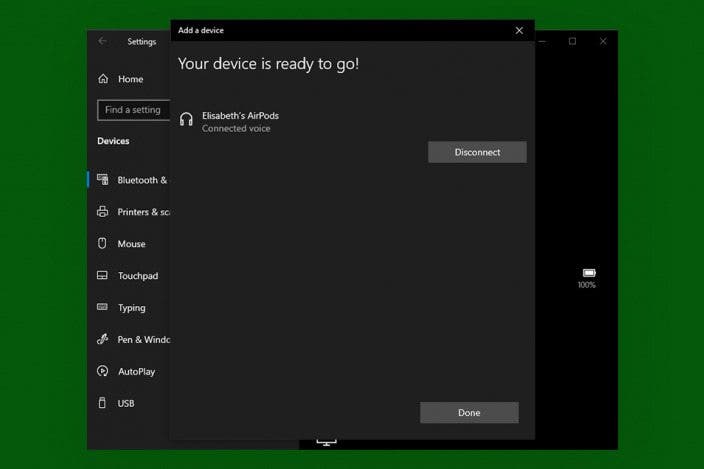Click the monitor icon below the dialog
Image resolution: width=704 pixels, height=469 pixels.
tap(326, 442)
